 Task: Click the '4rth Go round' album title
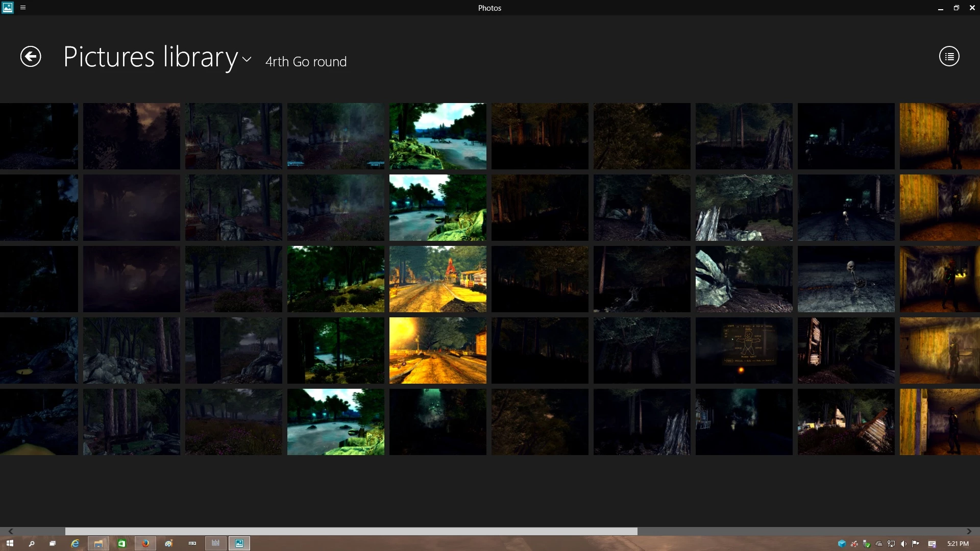306,62
